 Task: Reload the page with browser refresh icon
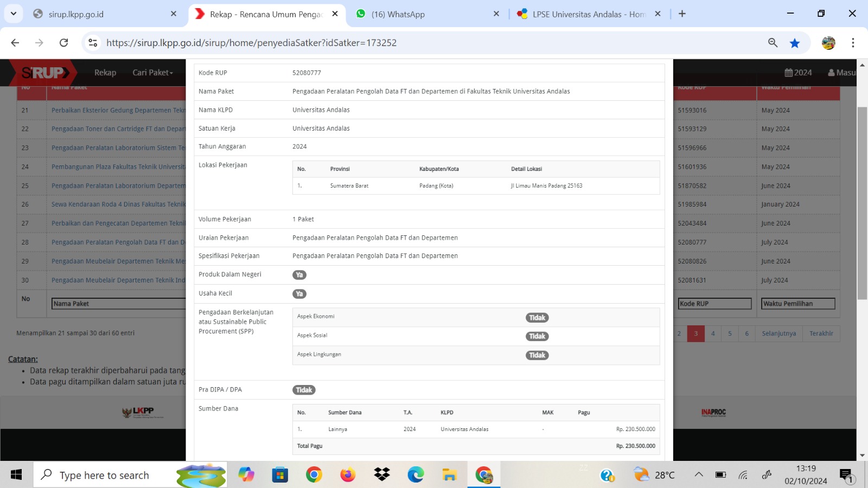click(x=63, y=43)
